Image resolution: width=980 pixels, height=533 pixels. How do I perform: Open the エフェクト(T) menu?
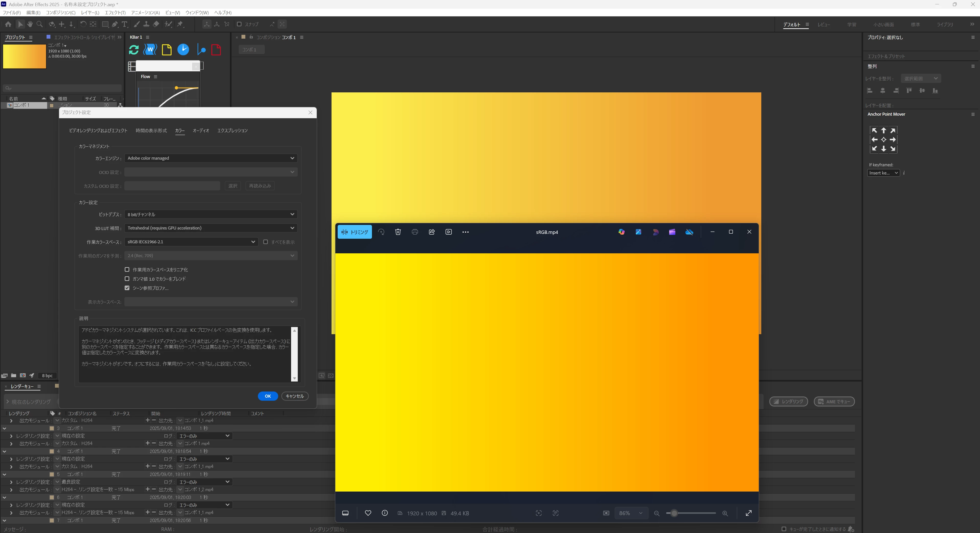pyautogui.click(x=115, y=13)
